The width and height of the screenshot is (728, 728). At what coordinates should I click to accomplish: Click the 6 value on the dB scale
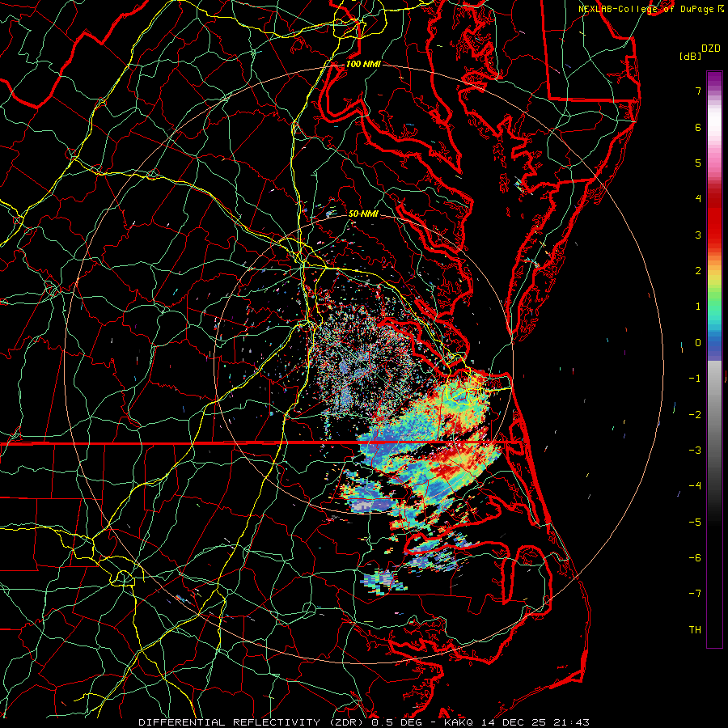698,127
